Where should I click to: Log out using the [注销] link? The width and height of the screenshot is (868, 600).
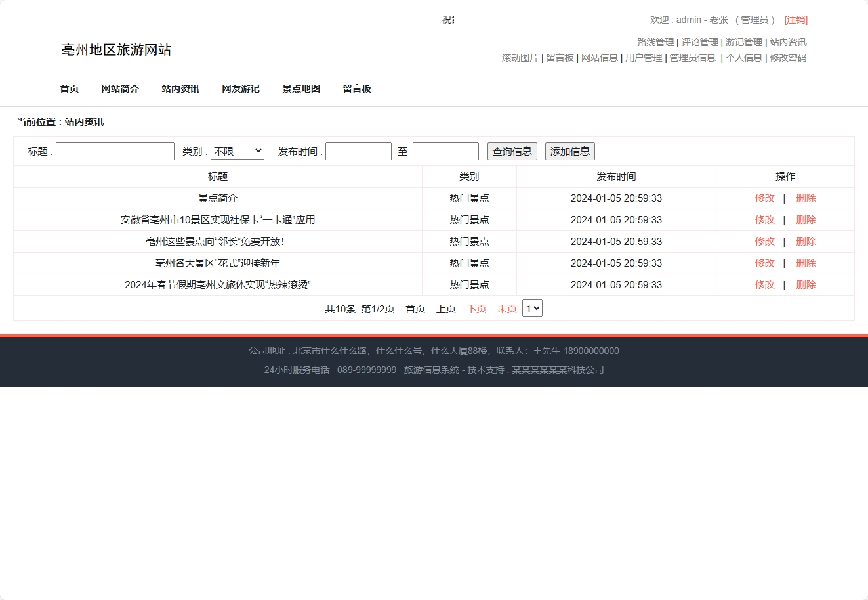point(796,20)
